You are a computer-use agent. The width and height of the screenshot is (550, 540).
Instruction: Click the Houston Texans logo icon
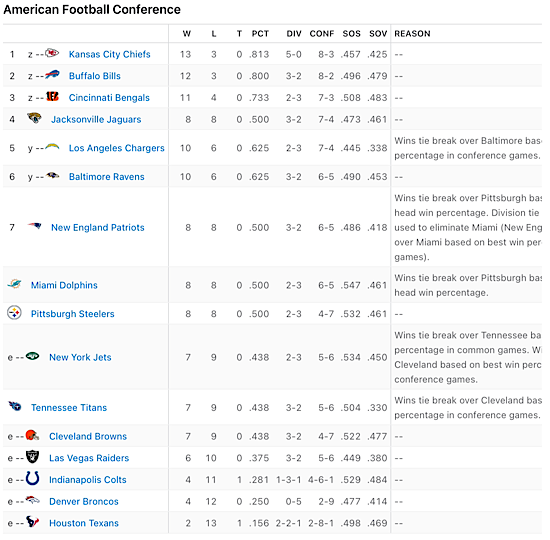point(33,522)
